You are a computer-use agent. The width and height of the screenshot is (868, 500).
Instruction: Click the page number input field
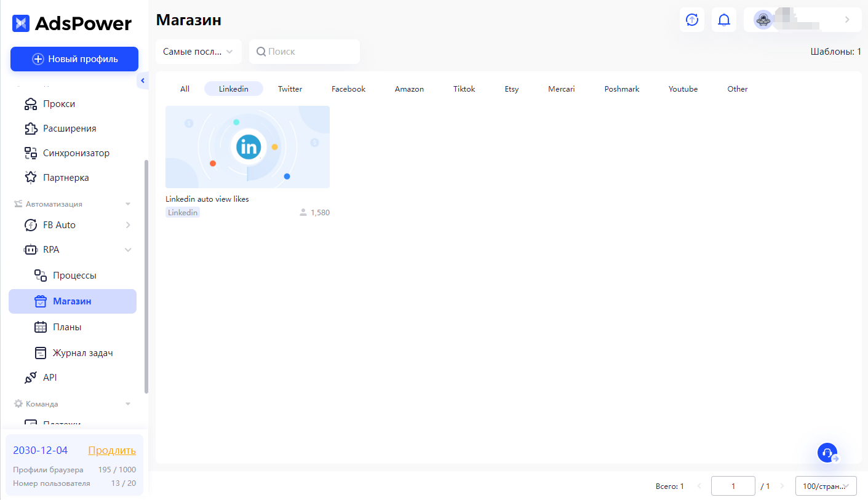pos(733,486)
